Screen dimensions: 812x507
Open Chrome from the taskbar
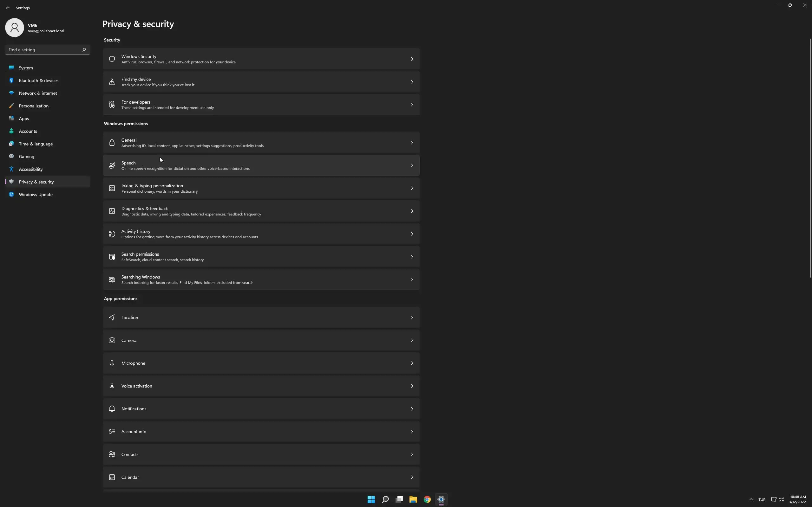point(427,499)
